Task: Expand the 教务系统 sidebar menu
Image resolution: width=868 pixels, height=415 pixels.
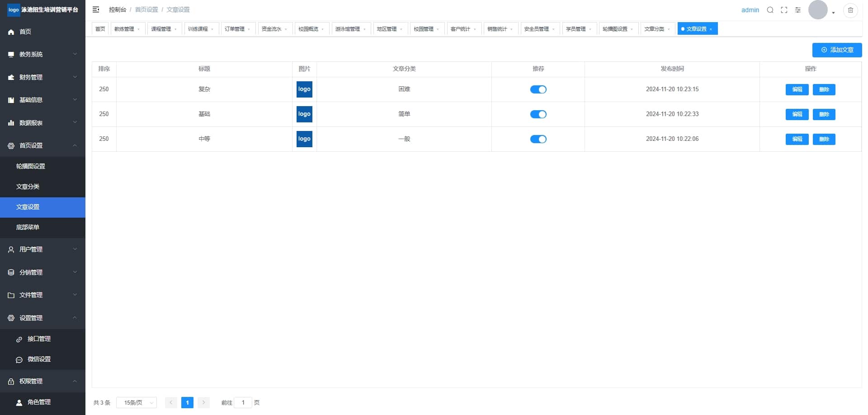Action: tap(42, 54)
